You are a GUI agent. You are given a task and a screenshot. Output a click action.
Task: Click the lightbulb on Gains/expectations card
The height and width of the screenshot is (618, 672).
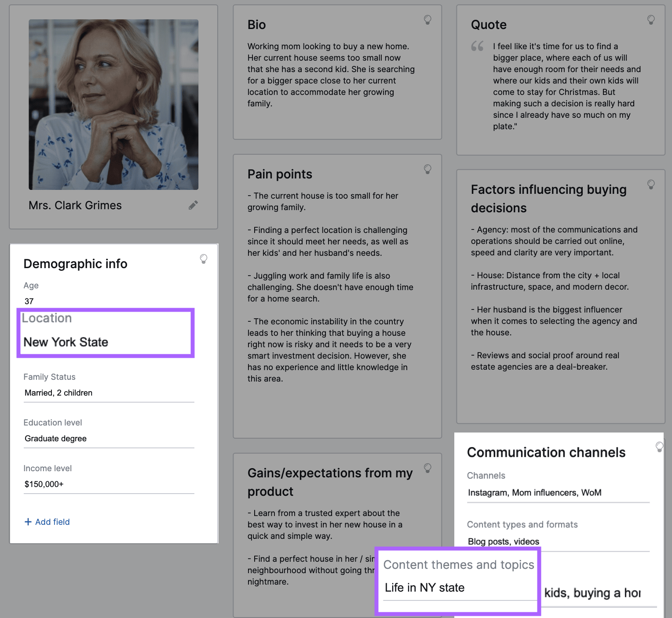tap(427, 469)
